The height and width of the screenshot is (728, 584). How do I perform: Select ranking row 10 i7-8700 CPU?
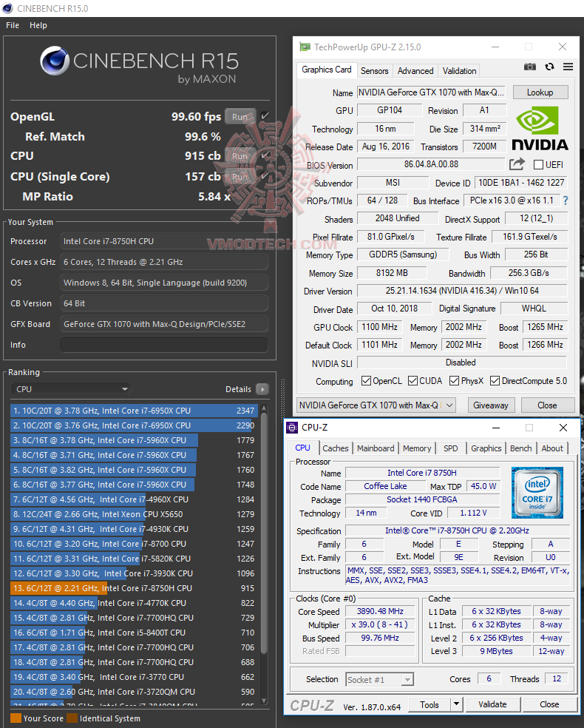[x=134, y=544]
